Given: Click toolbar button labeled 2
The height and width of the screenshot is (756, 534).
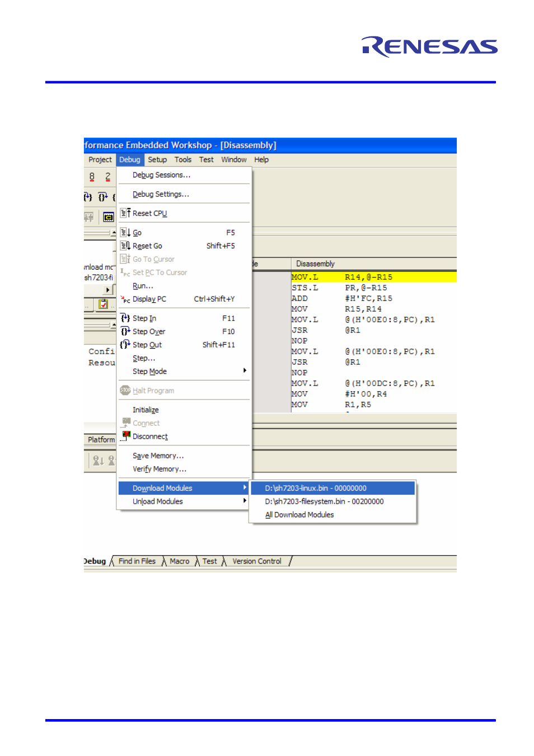Looking at the screenshot, I should [107, 177].
